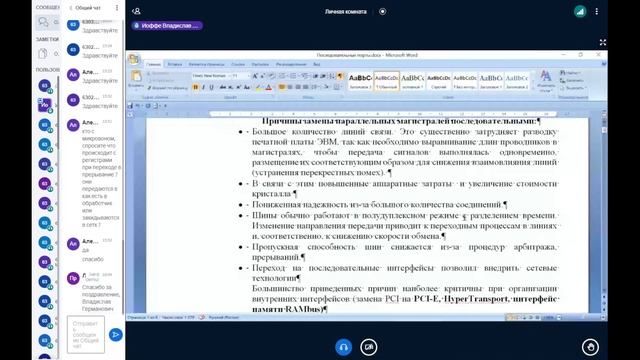
Task: Toggle Superscript formatting
Action: [238, 87]
